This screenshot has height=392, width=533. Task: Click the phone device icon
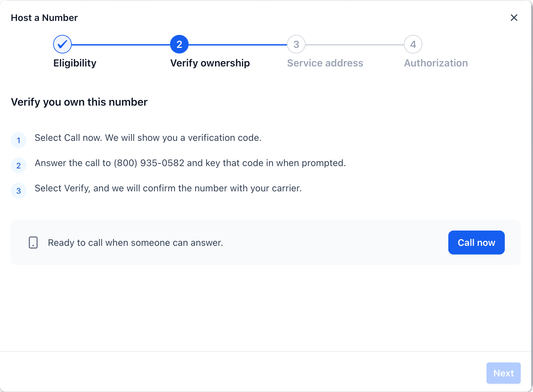[x=33, y=243]
